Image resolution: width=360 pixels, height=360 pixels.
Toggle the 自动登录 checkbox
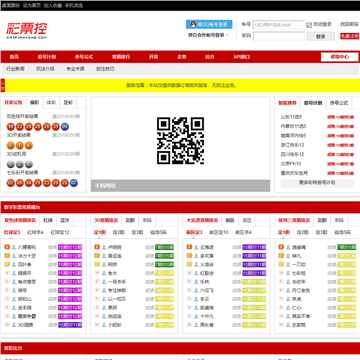309,25
